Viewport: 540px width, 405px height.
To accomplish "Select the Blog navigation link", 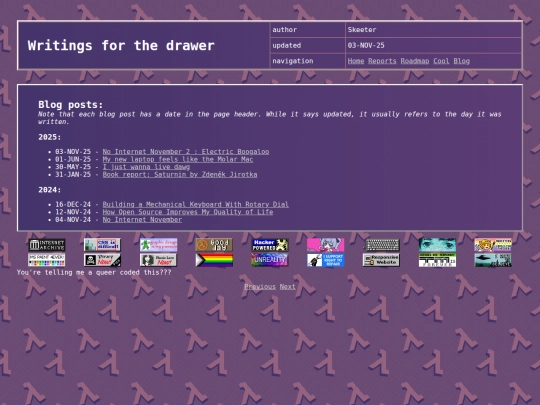I will coord(461,61).
